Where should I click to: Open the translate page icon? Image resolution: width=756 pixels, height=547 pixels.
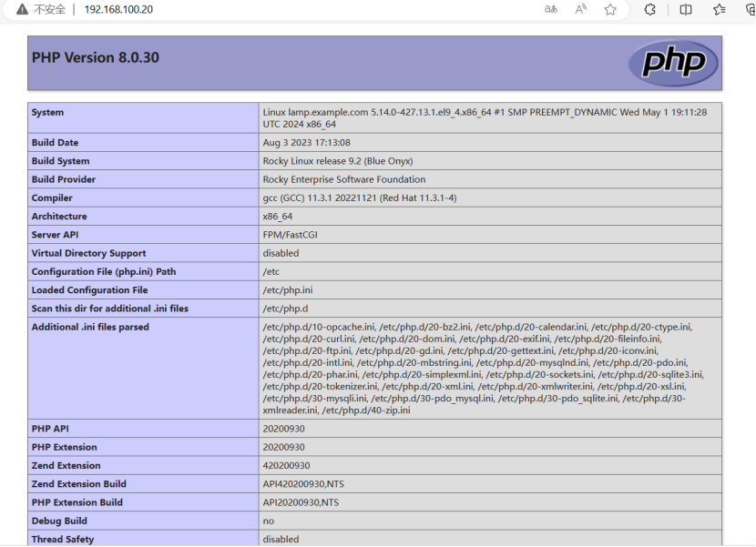tap(551, 9)
